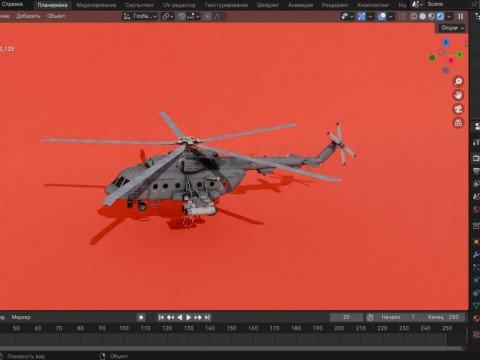Jump to previous keyframe

pos(170,317)
